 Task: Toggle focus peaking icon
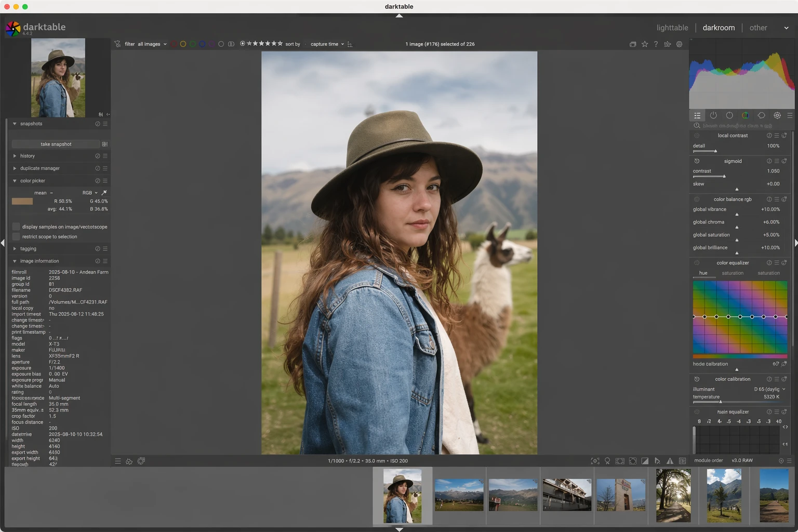click(x=595, y=461)
